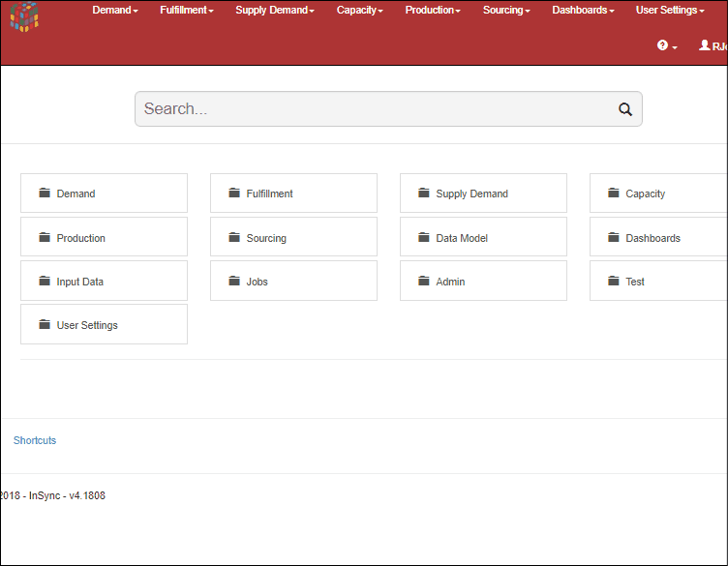The height and width of the screenshot is (566, 728).
Task: Open the Supply Demand dropdown
Action: tap(274, 10)
